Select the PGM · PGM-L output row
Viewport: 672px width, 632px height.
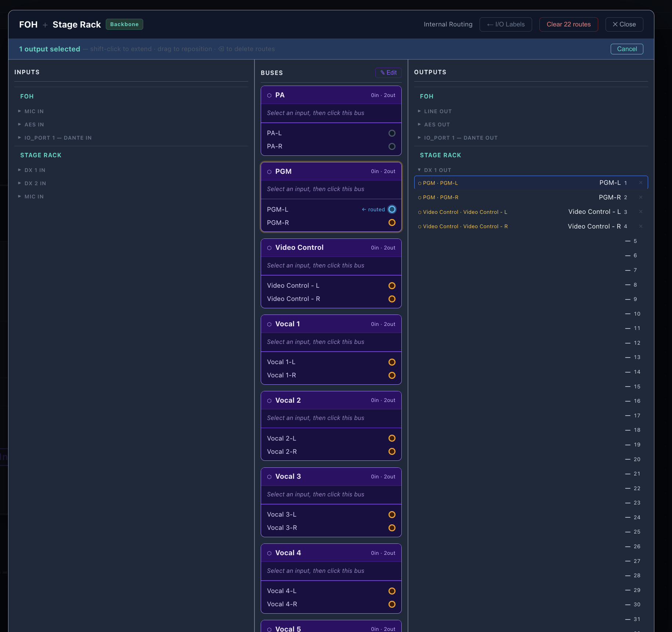[531, 183]
